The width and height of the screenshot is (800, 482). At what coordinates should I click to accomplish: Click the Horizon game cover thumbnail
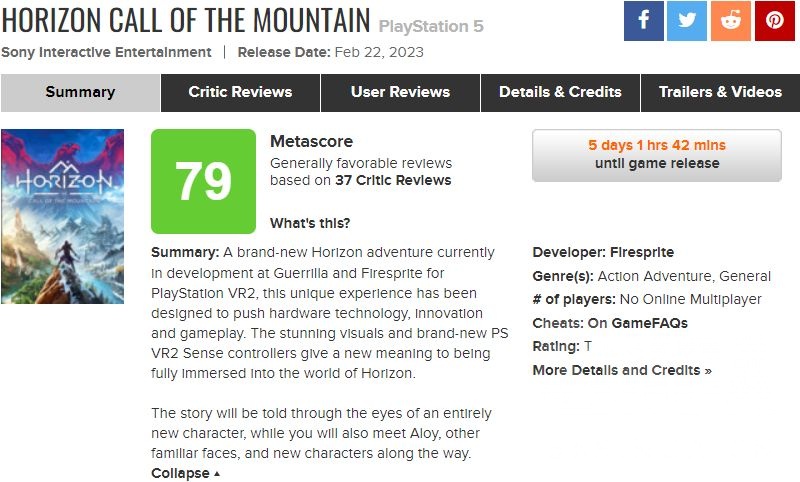(63, 216)
